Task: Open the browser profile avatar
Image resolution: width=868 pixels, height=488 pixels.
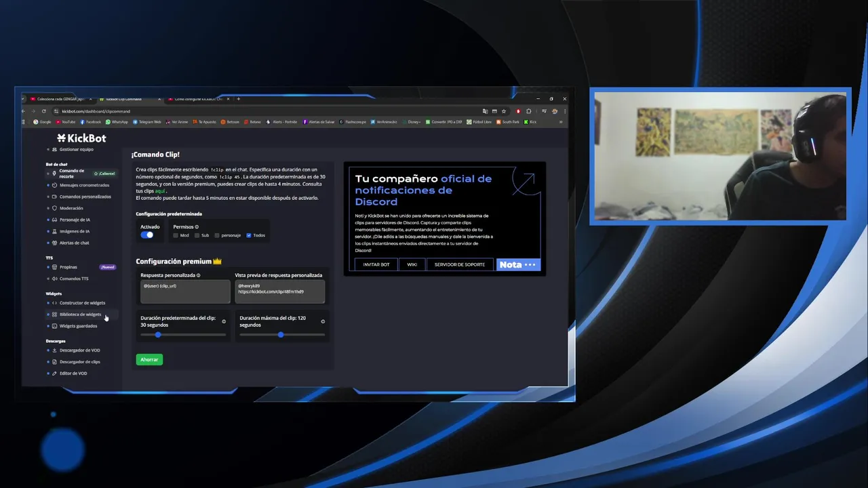Action: (x=555, y=111)
